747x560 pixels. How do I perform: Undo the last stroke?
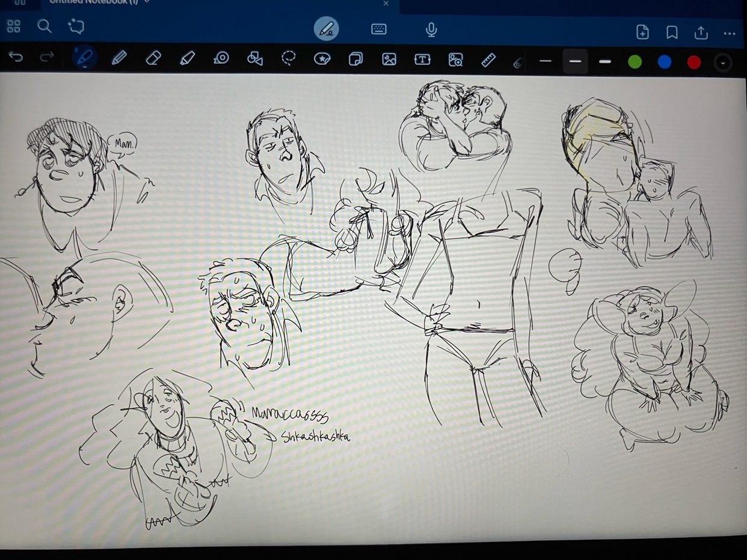[16, 57]
